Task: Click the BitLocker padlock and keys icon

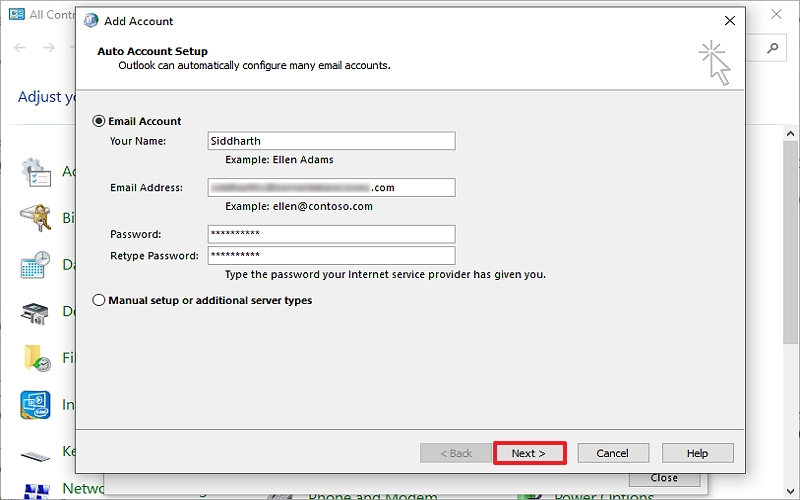Action: [x=36, y=218]
